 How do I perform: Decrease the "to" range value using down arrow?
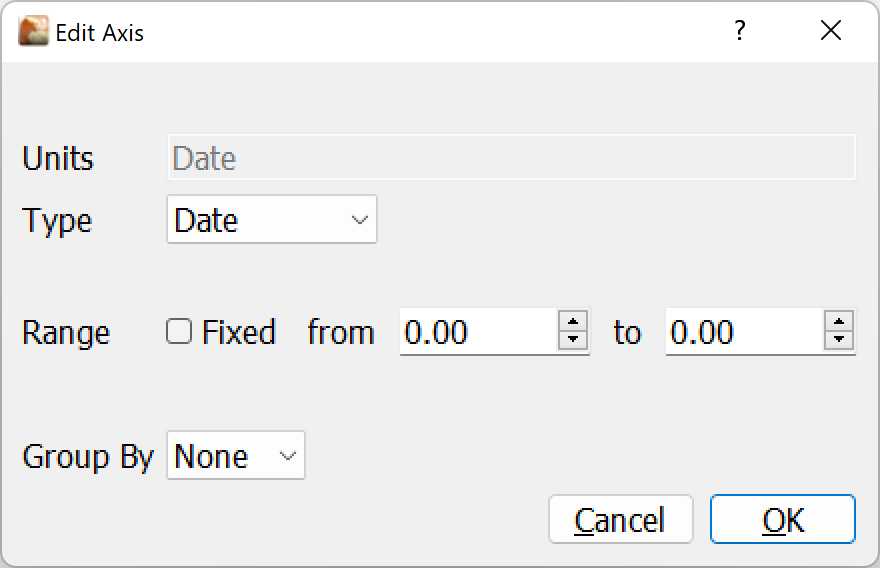click(839, 341)
